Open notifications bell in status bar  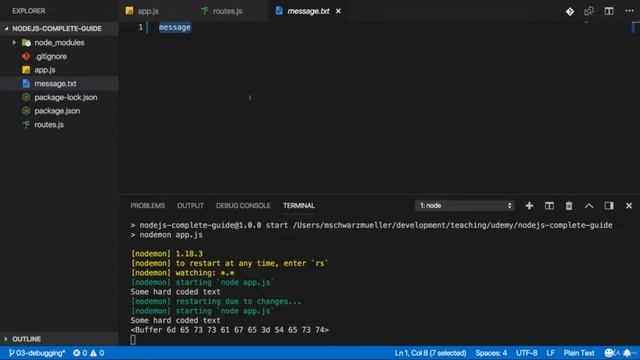tap(627, 353)
